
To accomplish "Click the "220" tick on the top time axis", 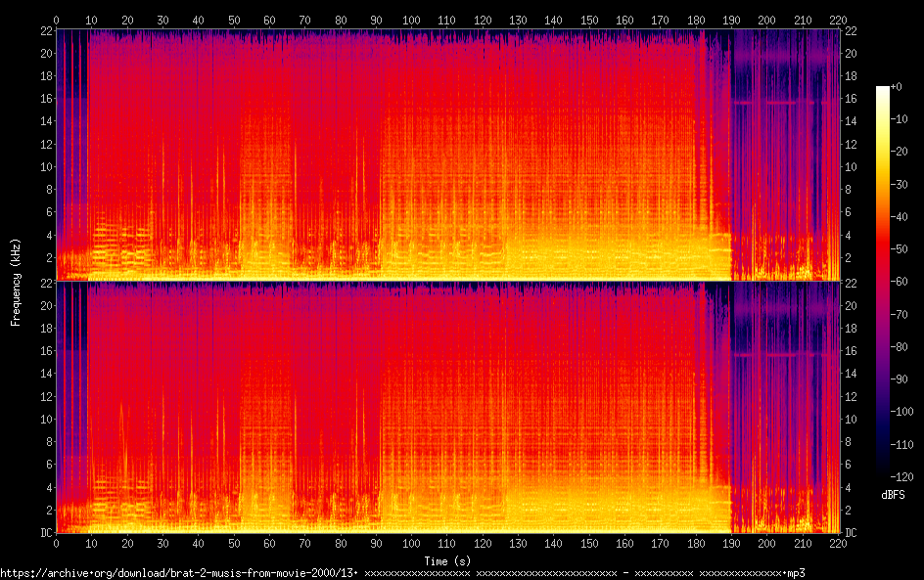I will point(838,20).
